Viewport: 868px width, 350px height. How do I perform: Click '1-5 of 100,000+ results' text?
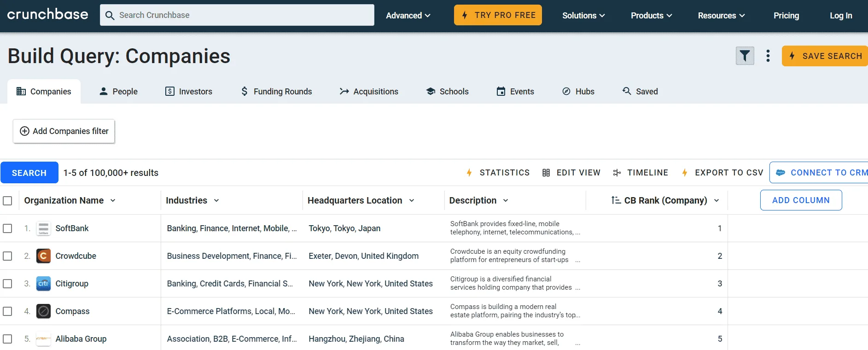pyautogui.click(x=111, y=173)
